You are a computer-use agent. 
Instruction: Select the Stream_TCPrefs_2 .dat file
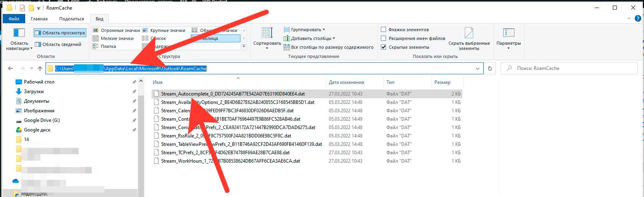307,153
